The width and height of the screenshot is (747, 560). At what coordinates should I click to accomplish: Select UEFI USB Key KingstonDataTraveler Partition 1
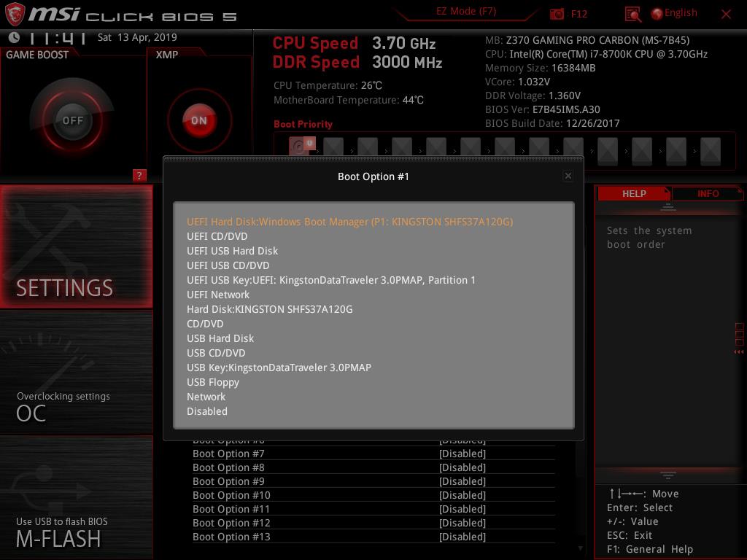331,281
